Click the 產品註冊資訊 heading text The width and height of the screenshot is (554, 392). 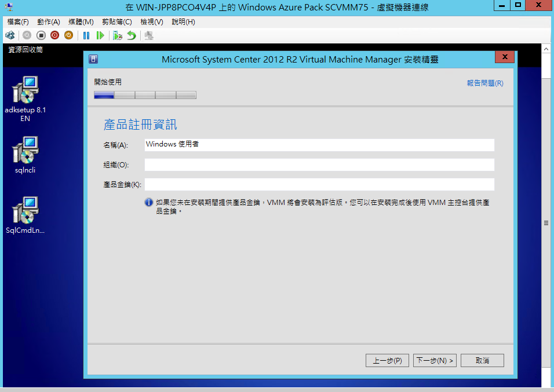pos(140,124)
